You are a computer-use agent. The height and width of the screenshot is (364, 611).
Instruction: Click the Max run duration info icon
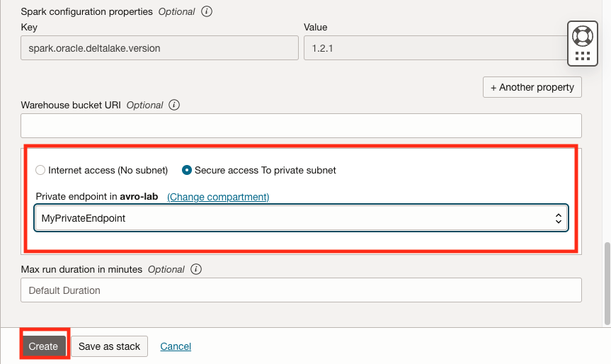196,269
